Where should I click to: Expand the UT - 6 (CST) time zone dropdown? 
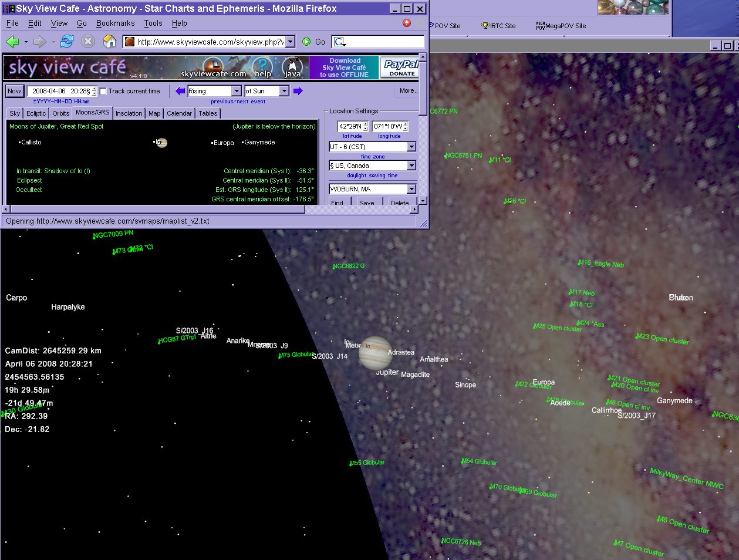[x=411, y=147]
